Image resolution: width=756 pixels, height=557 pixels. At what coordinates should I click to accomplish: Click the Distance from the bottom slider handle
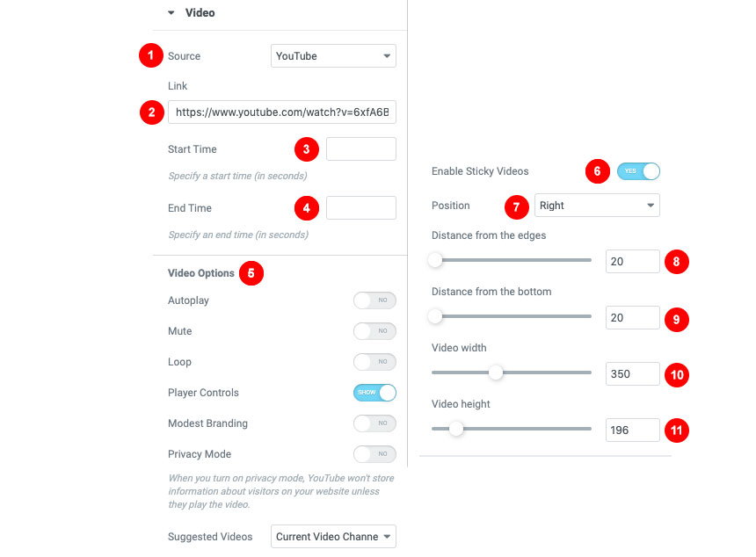435,317
